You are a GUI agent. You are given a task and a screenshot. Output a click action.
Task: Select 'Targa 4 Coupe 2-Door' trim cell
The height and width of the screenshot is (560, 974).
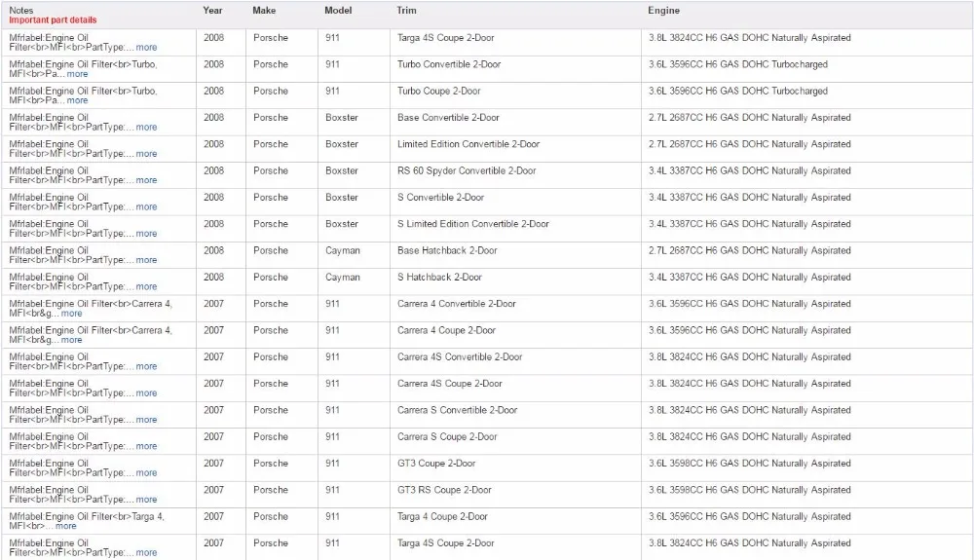tap(442, 517)
